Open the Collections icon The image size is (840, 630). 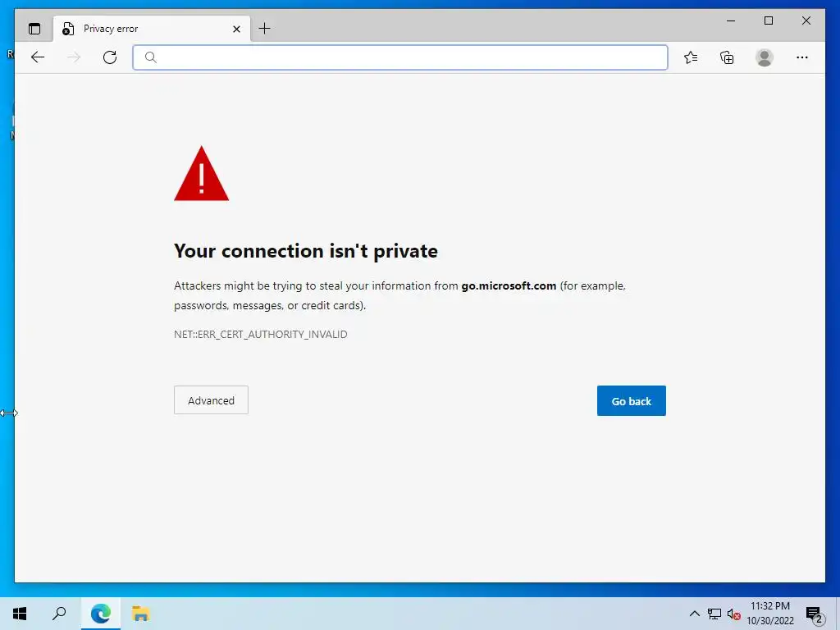tap(727, 57)
